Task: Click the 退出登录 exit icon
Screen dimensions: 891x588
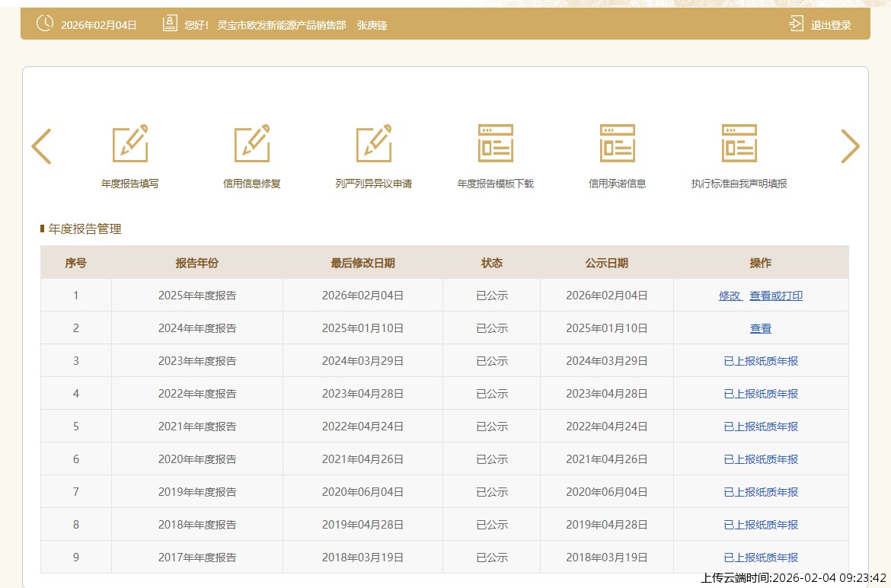Action: (x=796, y=24)
